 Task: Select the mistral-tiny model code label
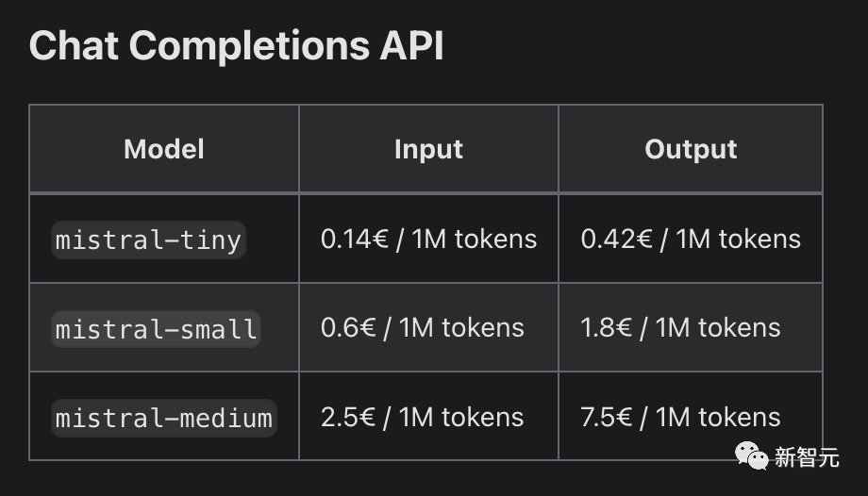148,240
